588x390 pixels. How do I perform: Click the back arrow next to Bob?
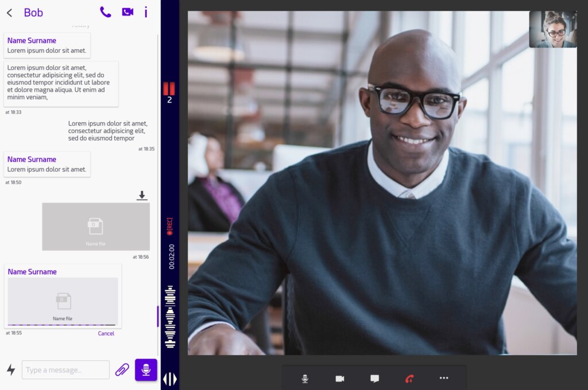pyautogui.click(x=9, y=13)
